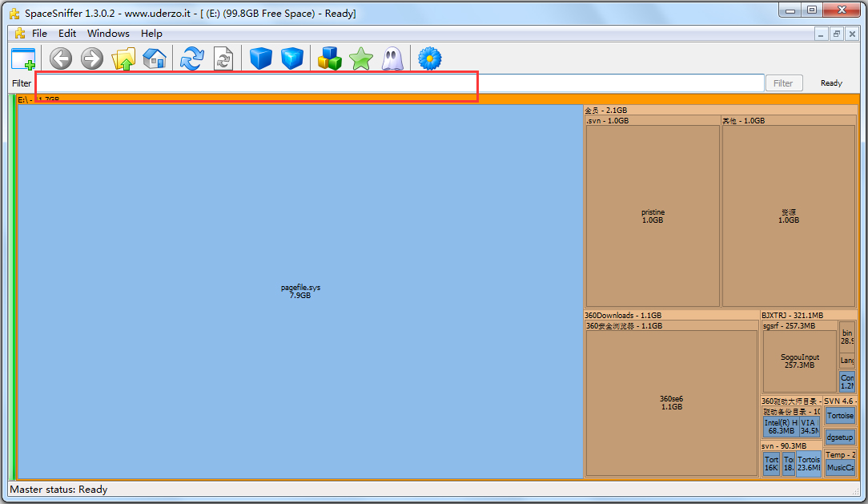Select the Tortois 23.6MB block

(808, 464)
